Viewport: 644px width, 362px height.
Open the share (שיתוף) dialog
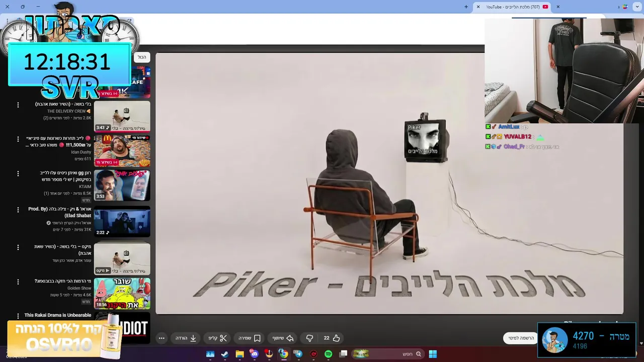click(283, 338)
